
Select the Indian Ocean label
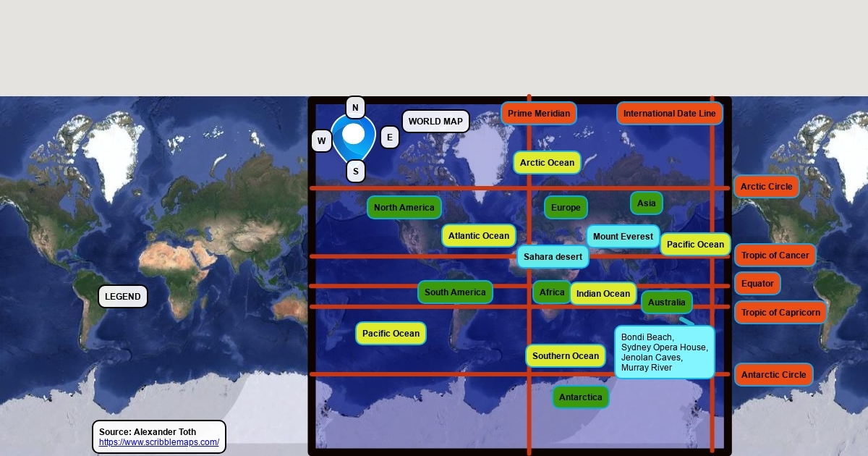click(x=603, y=294)
